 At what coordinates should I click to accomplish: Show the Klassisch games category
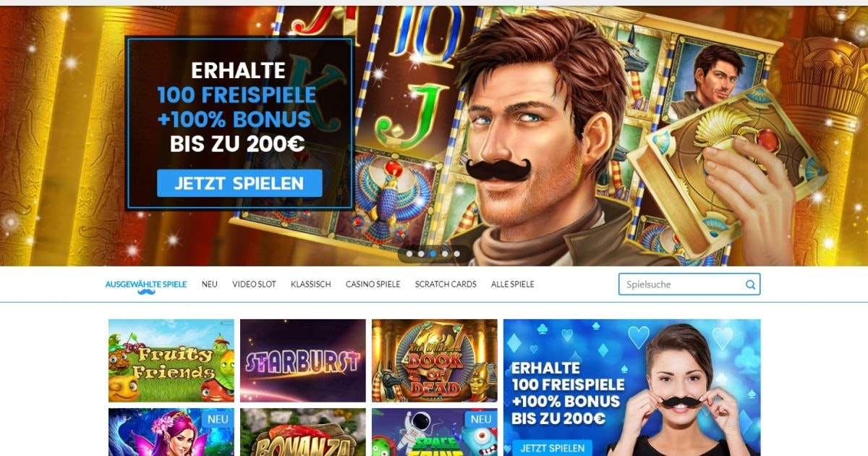[311, 284]
